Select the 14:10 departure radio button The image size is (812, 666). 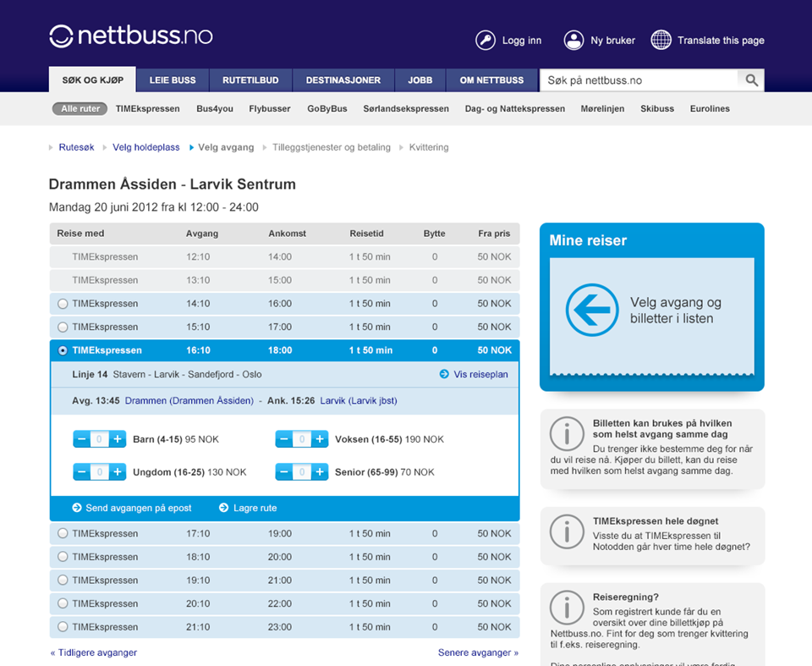63,304
